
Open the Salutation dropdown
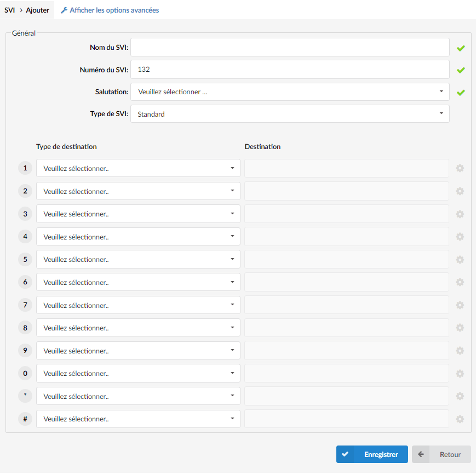(x=290, y=92)
